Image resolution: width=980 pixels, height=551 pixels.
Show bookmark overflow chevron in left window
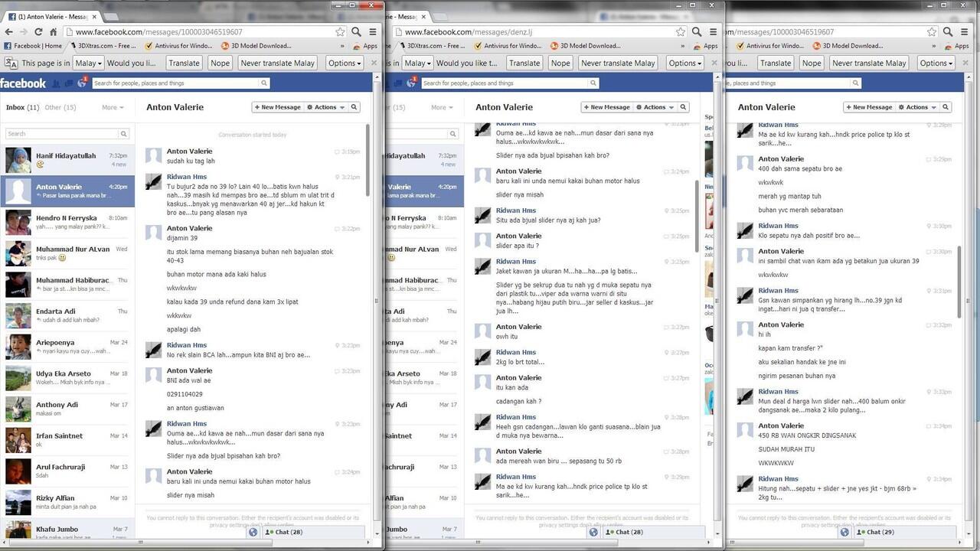[344, 46]
